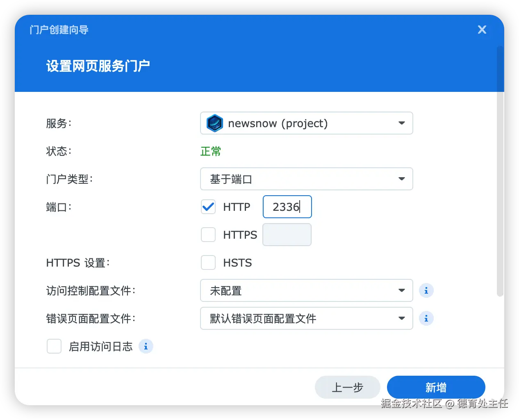Close the portal creation wizard dialog

[x=482, y=30]
